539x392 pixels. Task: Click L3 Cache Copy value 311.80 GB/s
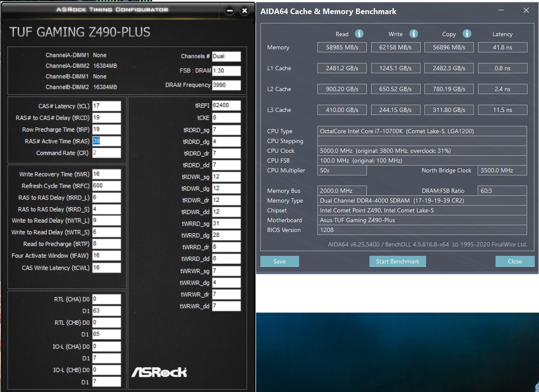449,110
